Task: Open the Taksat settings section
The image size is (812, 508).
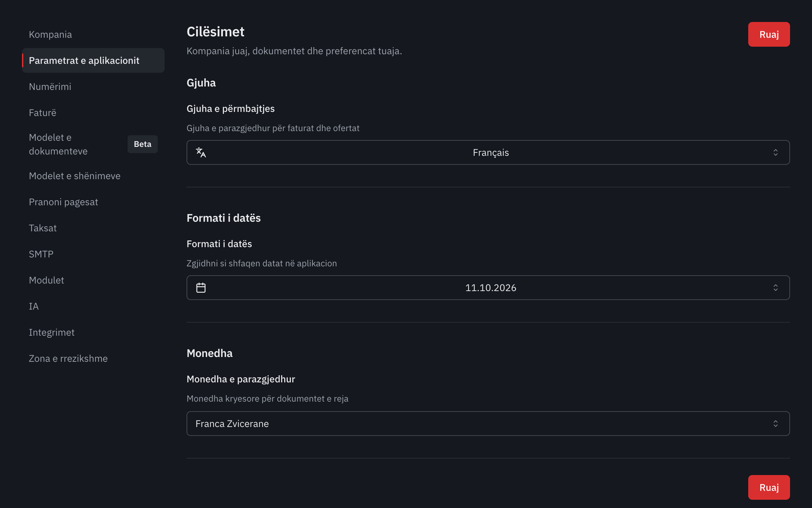Action: coord(93,228)
